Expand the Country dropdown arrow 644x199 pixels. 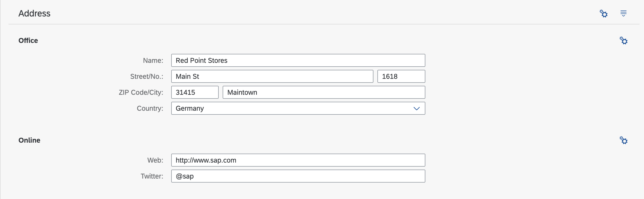417,108
